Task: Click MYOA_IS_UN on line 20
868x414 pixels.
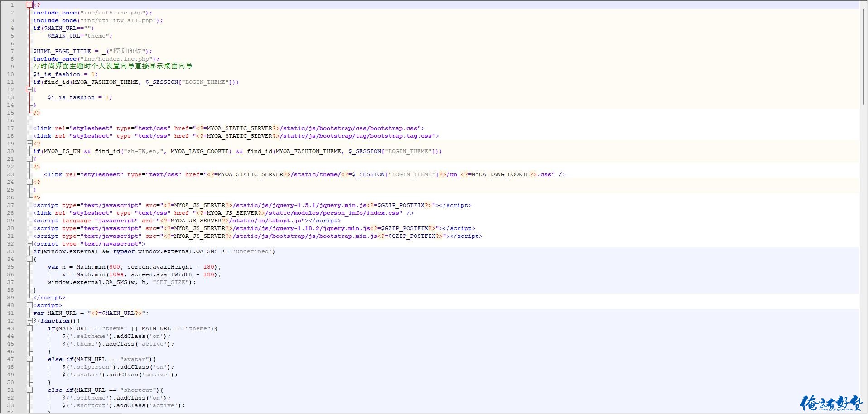Action: point(62,151)
